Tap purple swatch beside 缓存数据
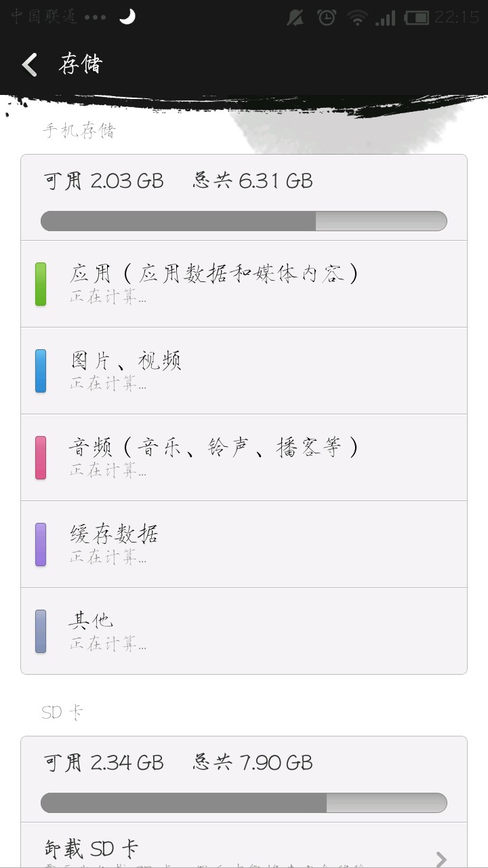Screen dimensions: 488x868 pos(41,545)
